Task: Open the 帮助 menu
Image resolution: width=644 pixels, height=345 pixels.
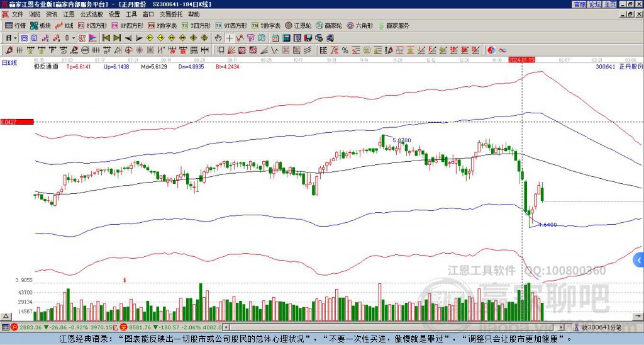Action: (x=194, y=14)
